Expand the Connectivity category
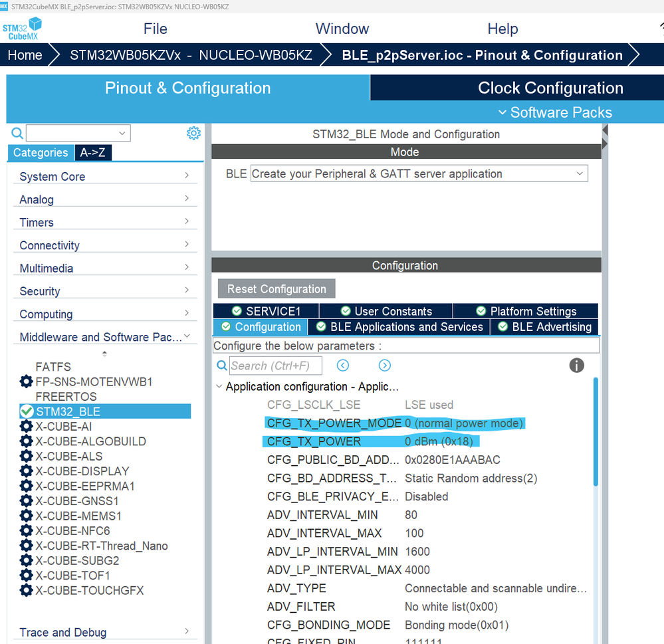The image size is (664, 644). click(187, 244)
